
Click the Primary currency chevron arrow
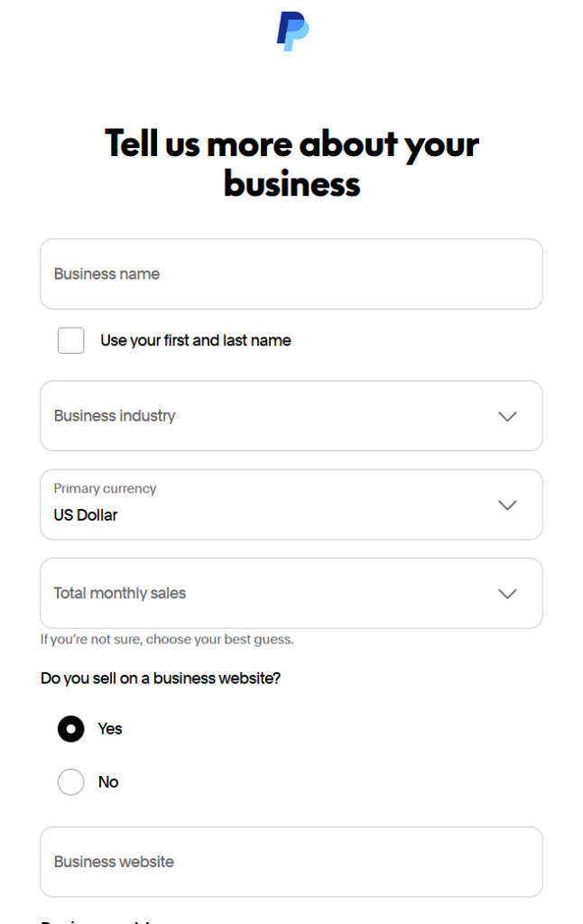pos(507,504)
